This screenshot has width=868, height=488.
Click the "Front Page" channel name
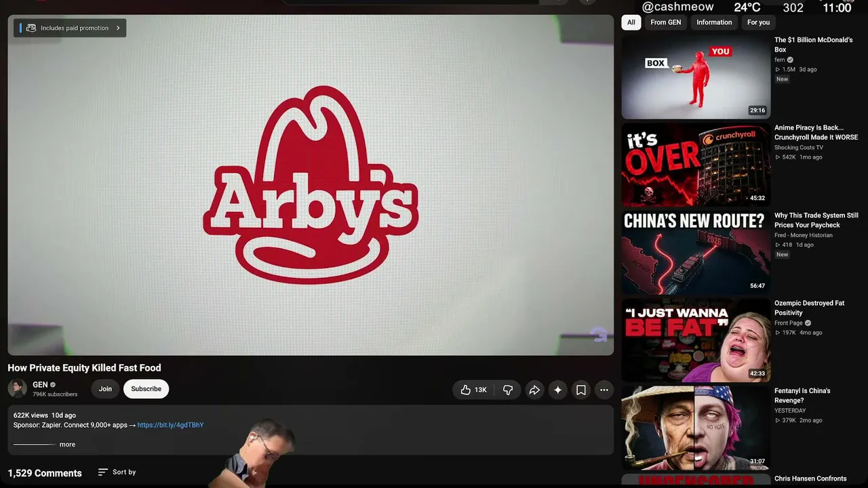coord(789,323)
